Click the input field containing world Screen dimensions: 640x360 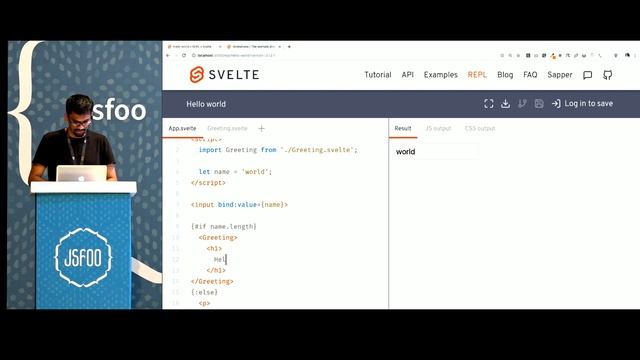pos(436,152)
